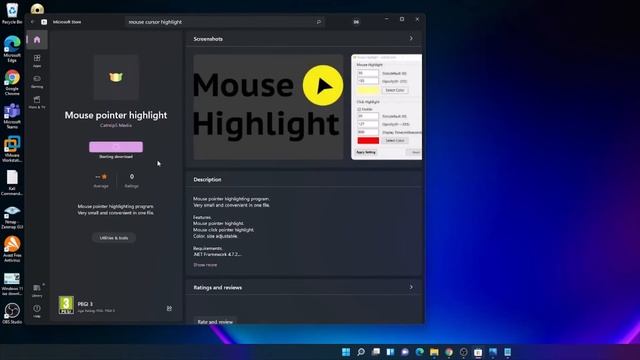Open File Explorer from the taskbar
640x360 pixels.
point(434,352)
